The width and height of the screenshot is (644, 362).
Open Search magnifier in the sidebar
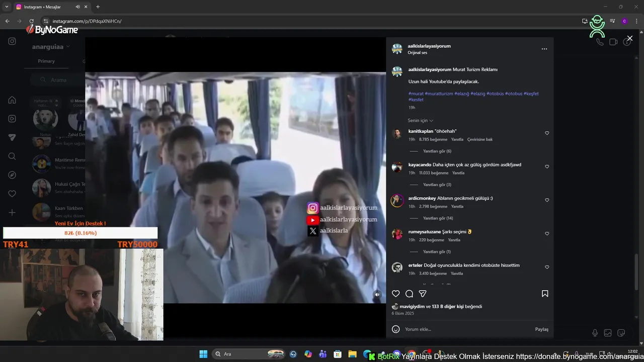[12, 156]
